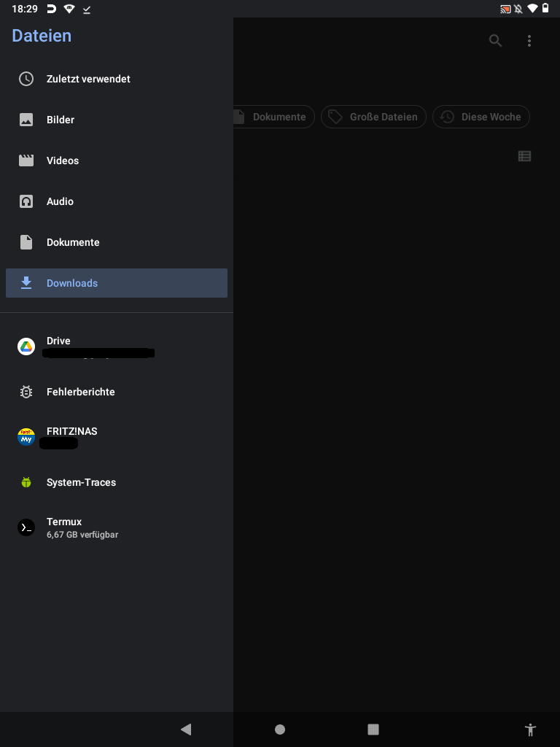This screenshot has width=560, height=747.
Task: Open accessibility shortcut in navigation bar
Action: tap(530, 729)
